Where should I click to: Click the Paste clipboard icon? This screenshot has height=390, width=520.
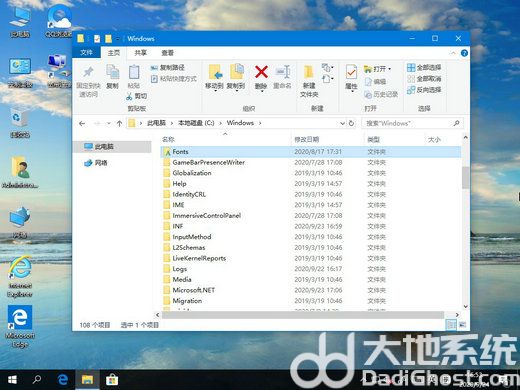(134, 72)
